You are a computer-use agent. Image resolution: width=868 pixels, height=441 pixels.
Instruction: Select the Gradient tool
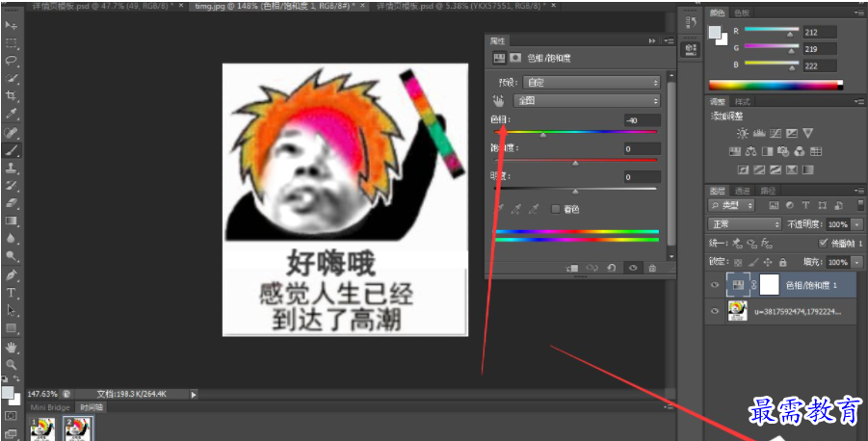(11, 220)
